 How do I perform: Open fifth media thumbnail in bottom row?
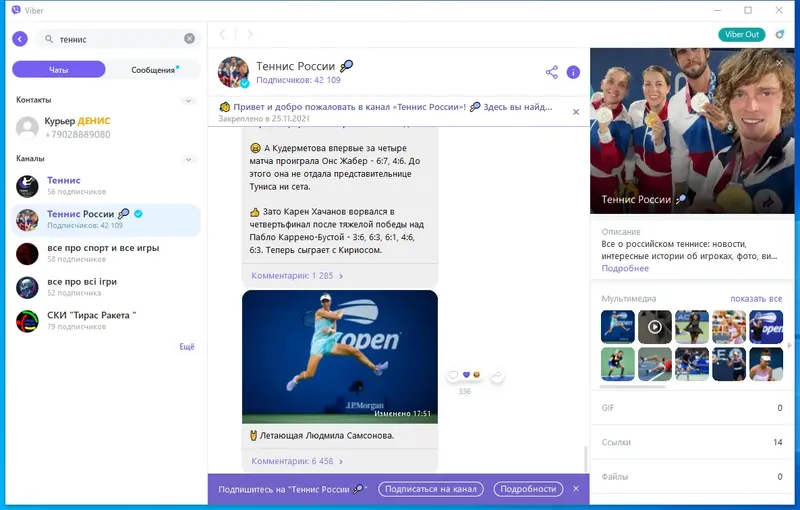click(x=766, y=364)
